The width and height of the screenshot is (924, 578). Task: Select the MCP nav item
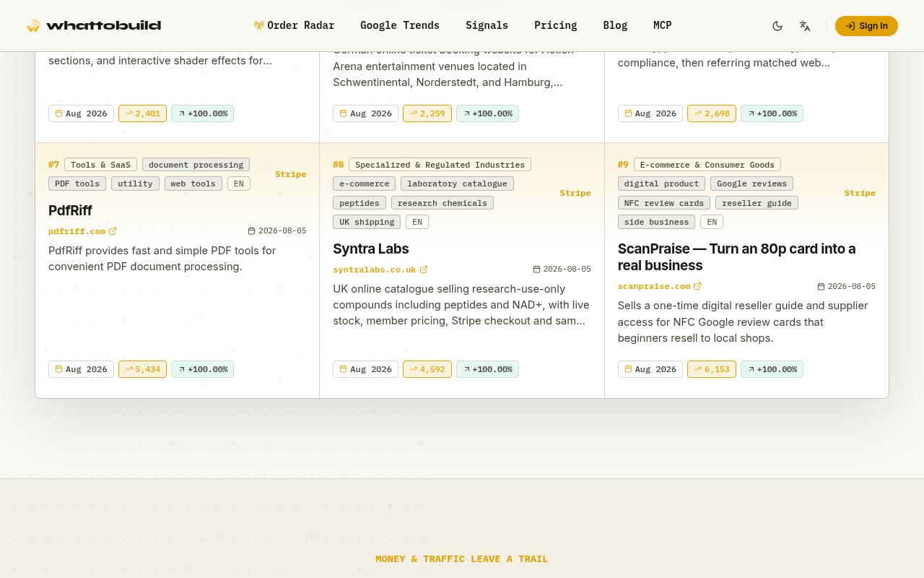coord(662,25)
